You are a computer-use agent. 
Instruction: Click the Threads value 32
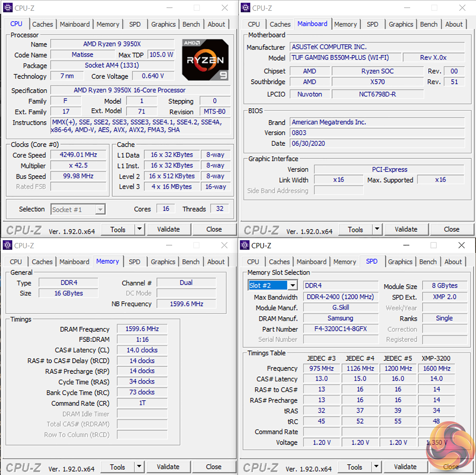tap(220, 208)
